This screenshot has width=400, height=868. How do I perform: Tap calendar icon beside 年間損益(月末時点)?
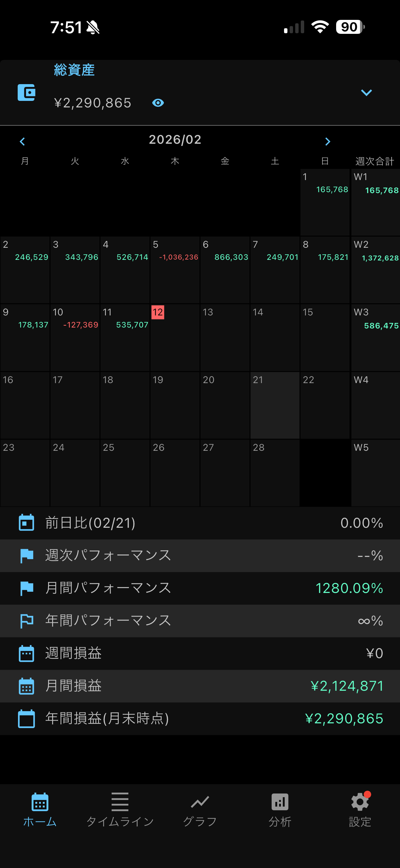click(26, 719)
